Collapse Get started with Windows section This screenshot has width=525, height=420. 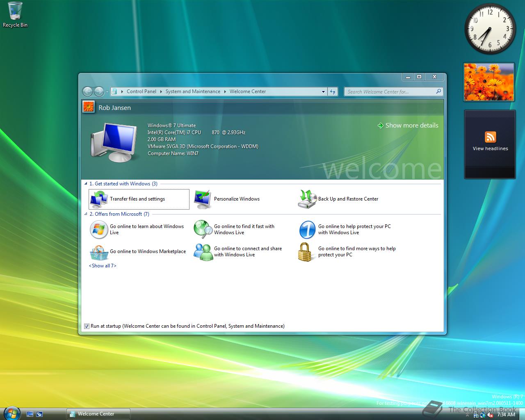pos(86,184)
